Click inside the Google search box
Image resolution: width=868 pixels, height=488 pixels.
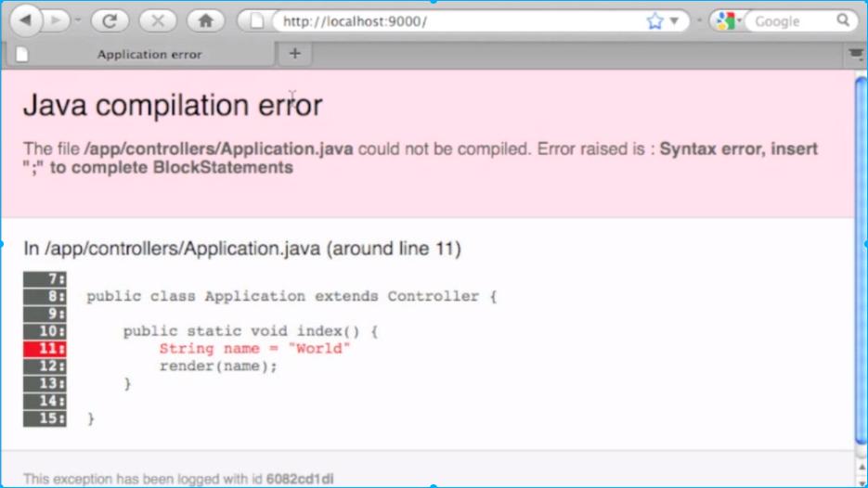[792, 21]
